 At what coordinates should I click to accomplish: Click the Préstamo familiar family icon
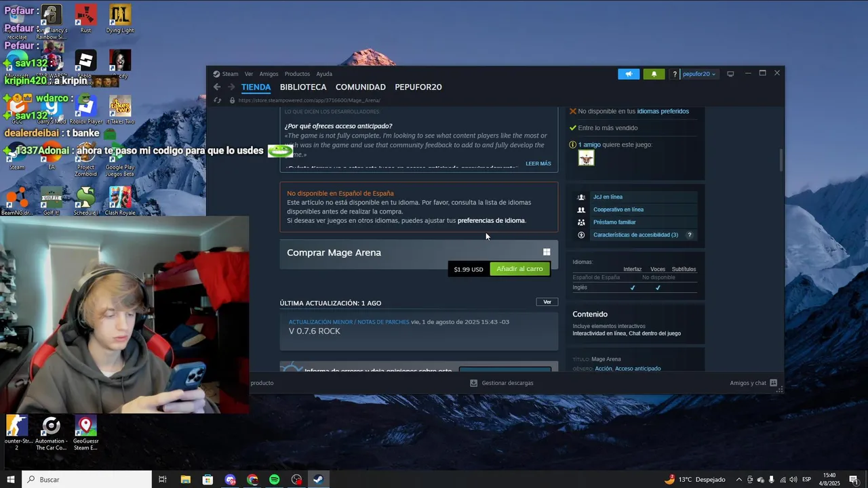click(x=581, y=222)
